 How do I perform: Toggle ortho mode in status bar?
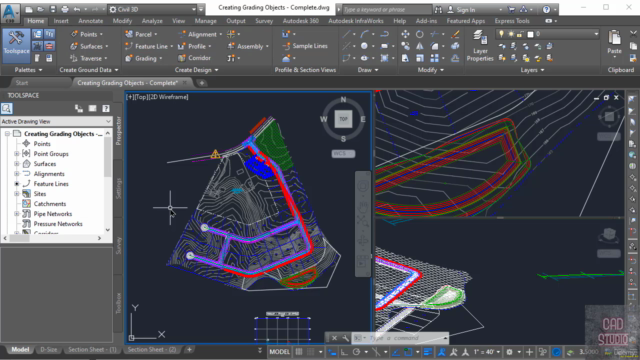344,352
